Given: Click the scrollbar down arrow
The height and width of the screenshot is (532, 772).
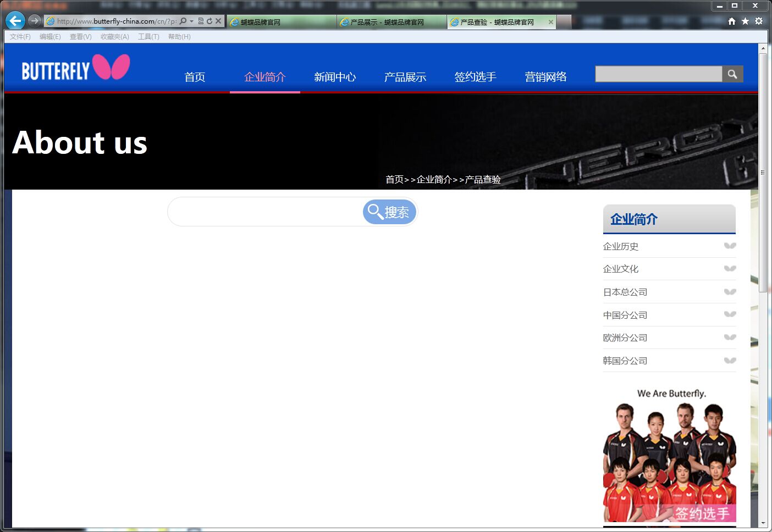Looking at the screenshot, I should tap(763, 523).
